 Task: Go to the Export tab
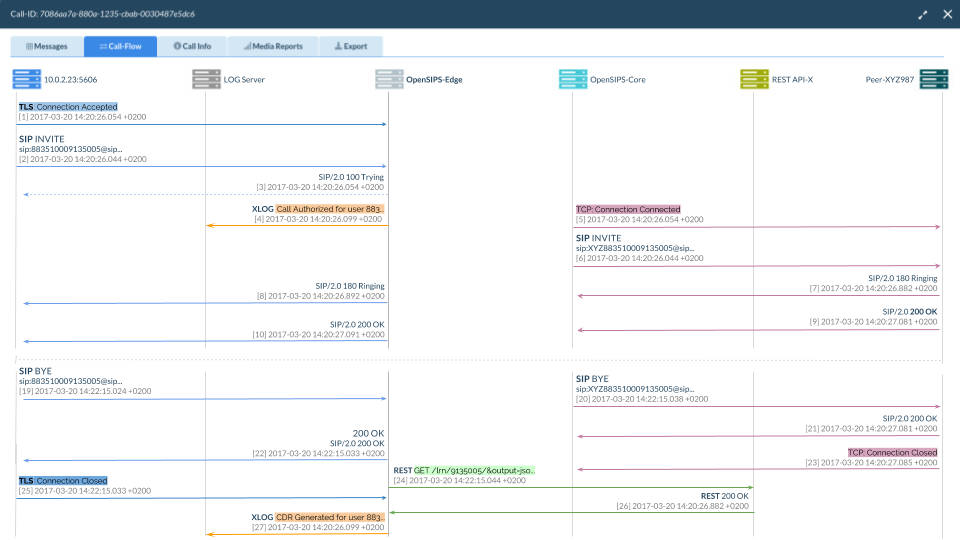tap(350, 46)
